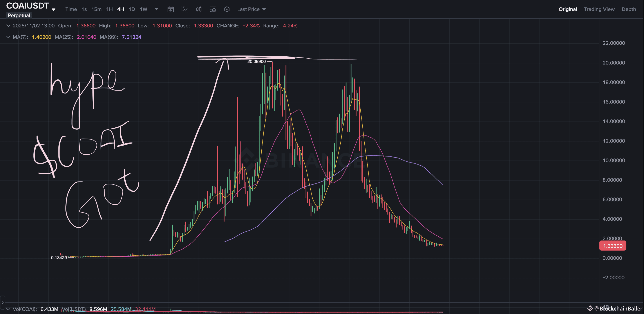Click the candlestick chart style icon

199,9
